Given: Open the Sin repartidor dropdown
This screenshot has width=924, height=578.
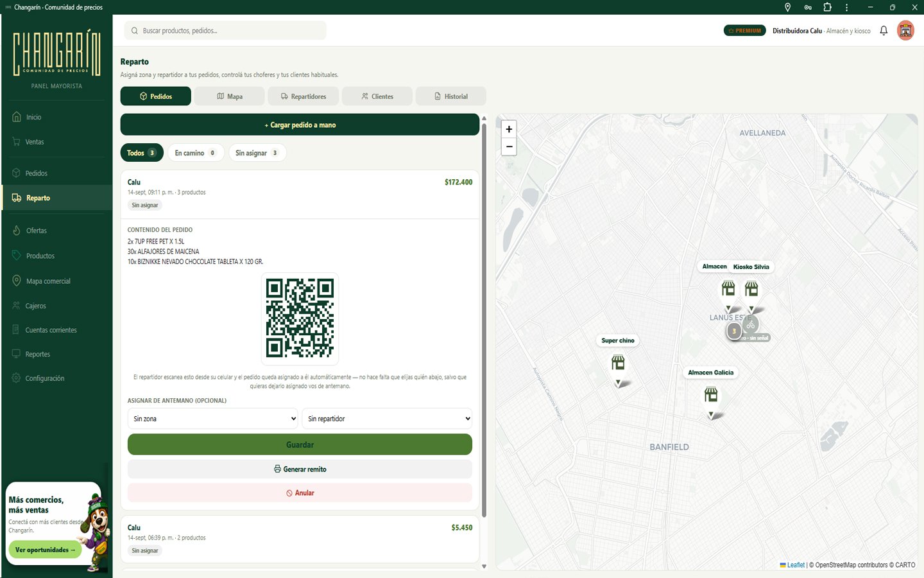Looking at the screenshot, I should [x=387, y=419].
